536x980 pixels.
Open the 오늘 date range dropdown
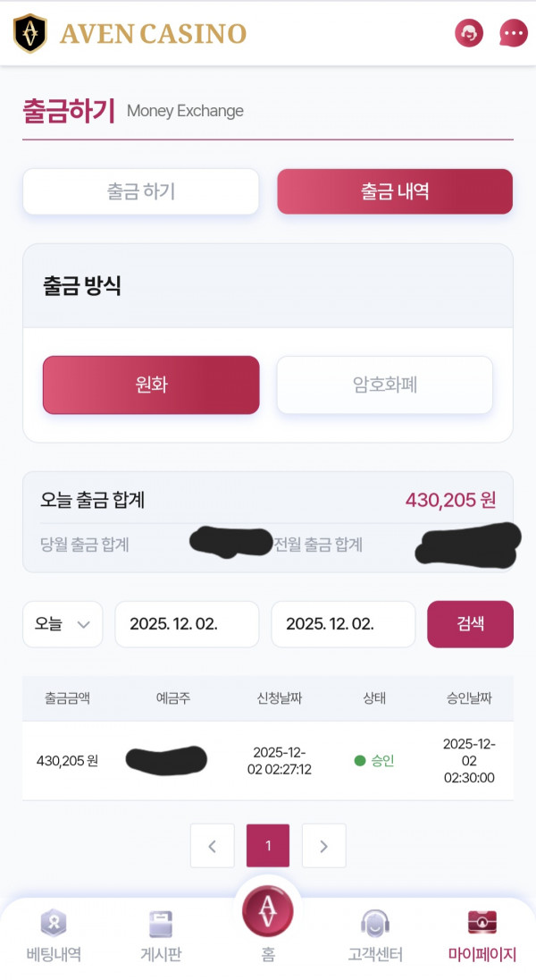pyautogui.click(x=62, y=624)
